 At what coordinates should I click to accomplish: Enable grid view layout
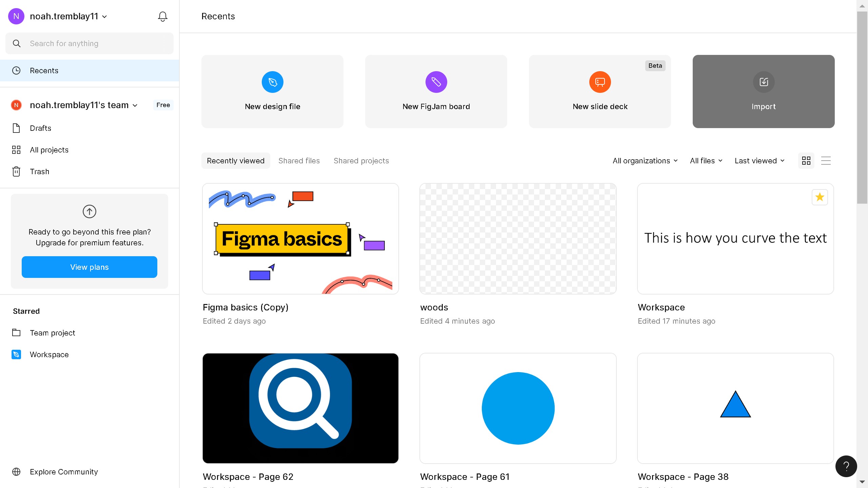tap(807, 160)
